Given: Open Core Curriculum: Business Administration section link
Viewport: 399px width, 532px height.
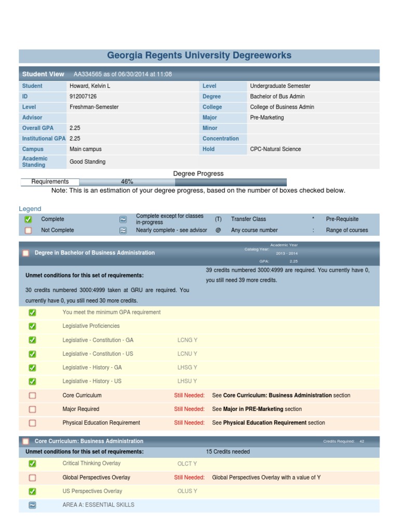Looking at the screenshot, I should click(x=277, y=395).
